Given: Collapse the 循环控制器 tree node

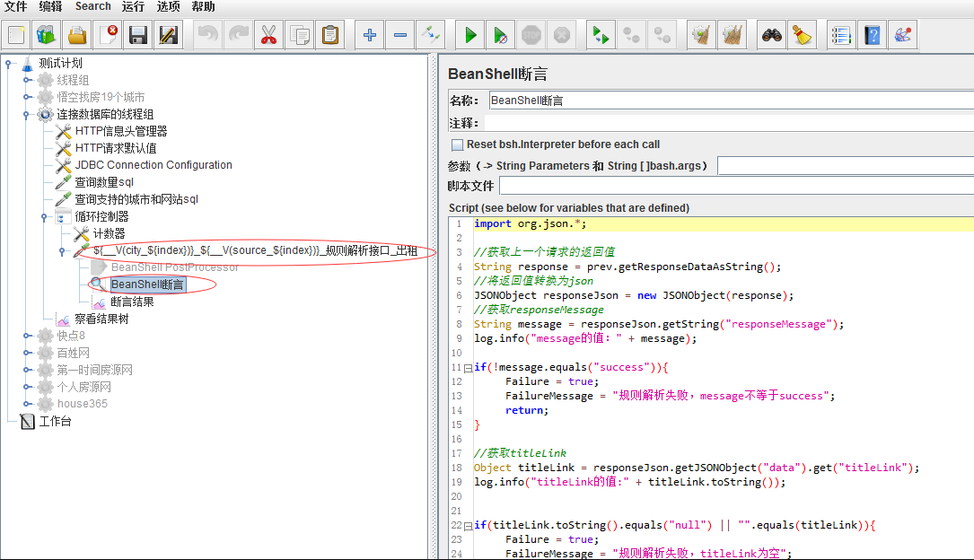Looking at the screenshot, I should 43,216.
